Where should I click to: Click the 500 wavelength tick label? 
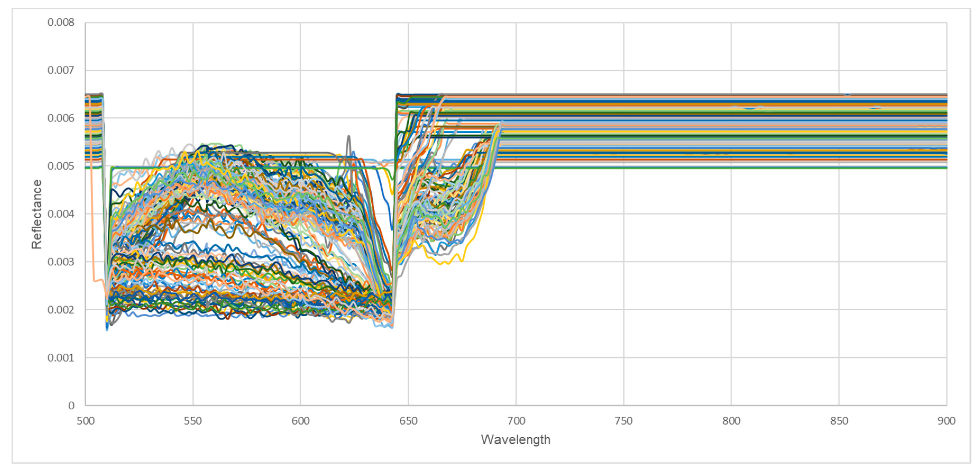click(x=85, y=421)
